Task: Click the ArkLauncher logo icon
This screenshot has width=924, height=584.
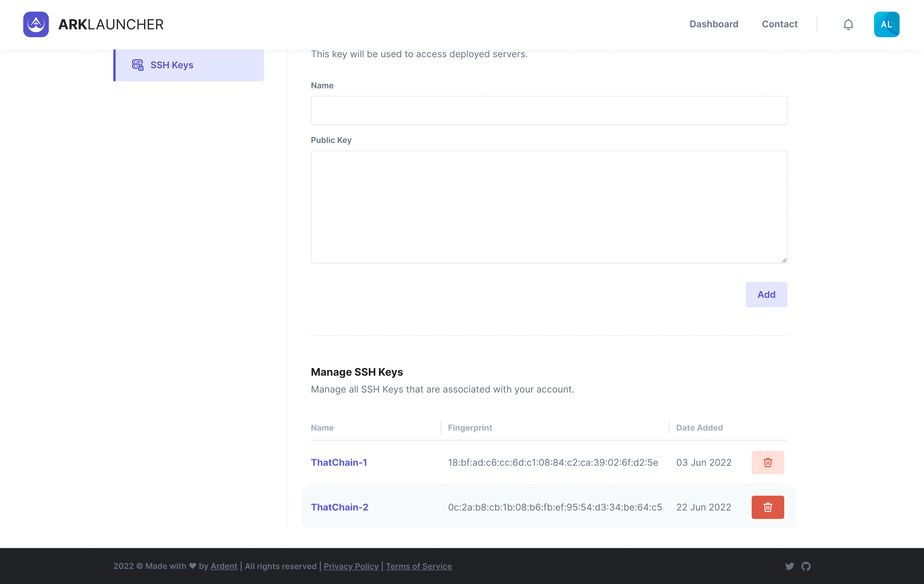Action: pos(36,24)
